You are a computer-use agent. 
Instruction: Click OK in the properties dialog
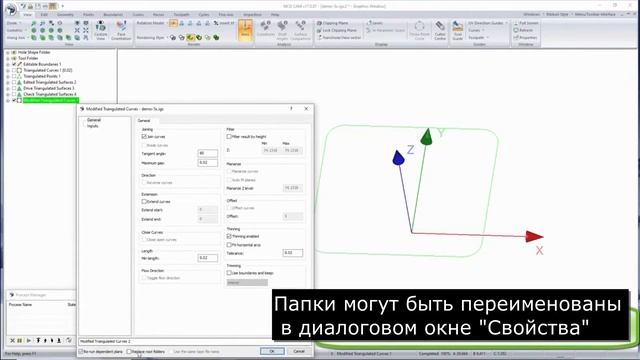tap(272, 351)
